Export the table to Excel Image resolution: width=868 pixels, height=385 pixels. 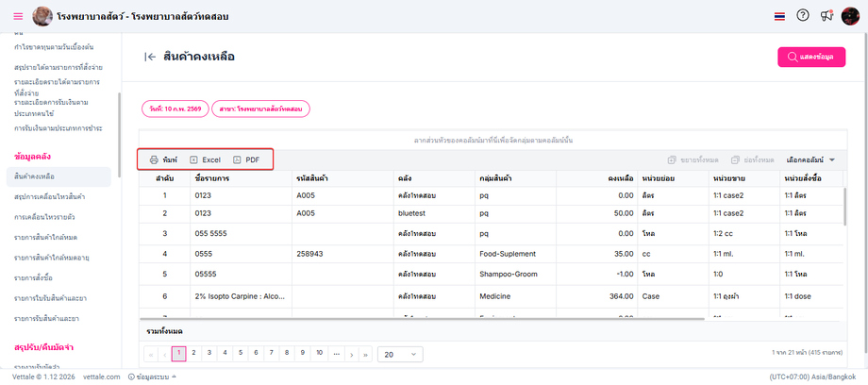pos(205,160)
